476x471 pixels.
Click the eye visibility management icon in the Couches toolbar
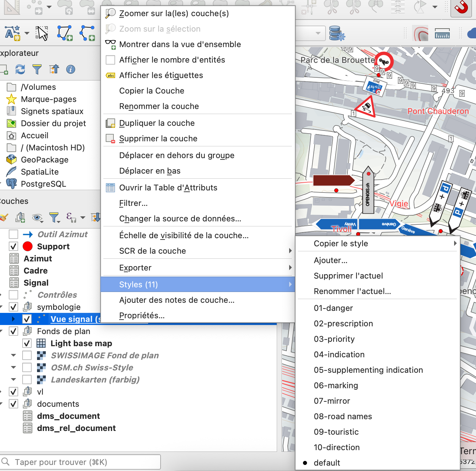(x=37, y=218)
